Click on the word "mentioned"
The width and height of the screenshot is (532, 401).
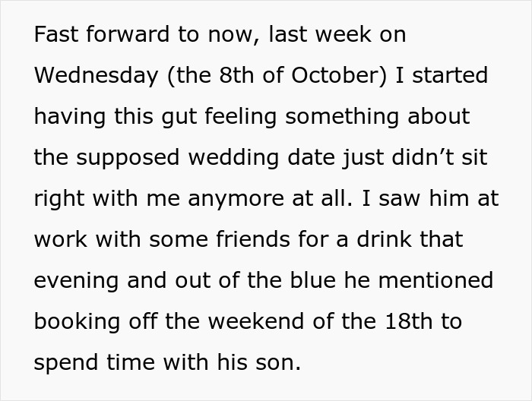tap(435, 280)
